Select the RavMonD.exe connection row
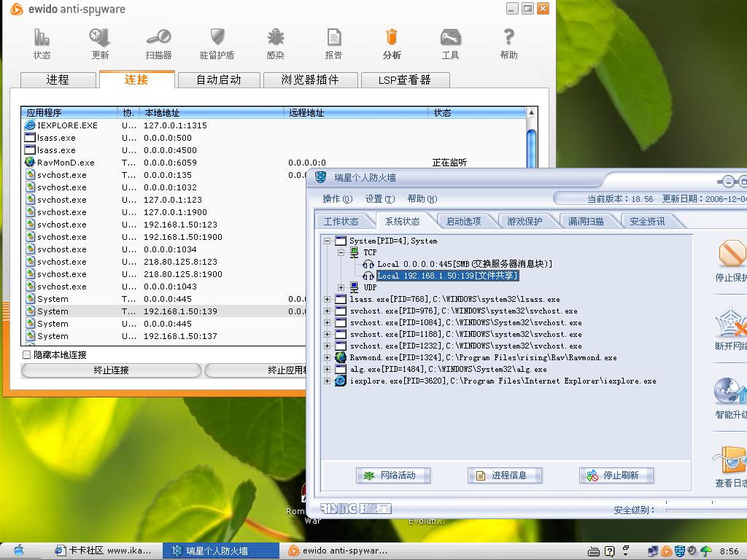The height and width of the screenshot is (560, 747). (x=66, y=163)
